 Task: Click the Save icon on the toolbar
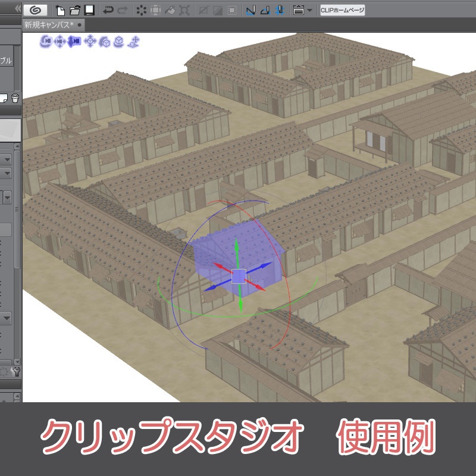coord(89,9)
